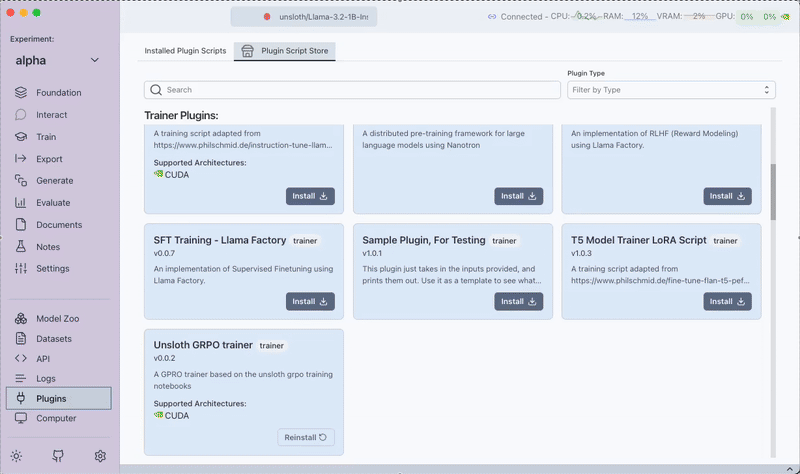Install the T5 Model Trainer LoRA Script
The image size is (800, 474).
tap(727, 301)
